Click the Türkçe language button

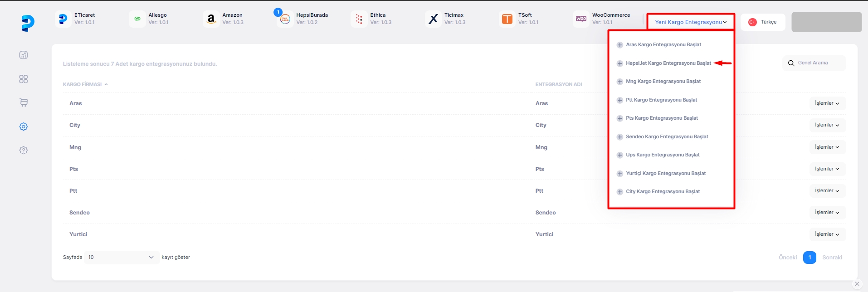click(x=763, y=22)
